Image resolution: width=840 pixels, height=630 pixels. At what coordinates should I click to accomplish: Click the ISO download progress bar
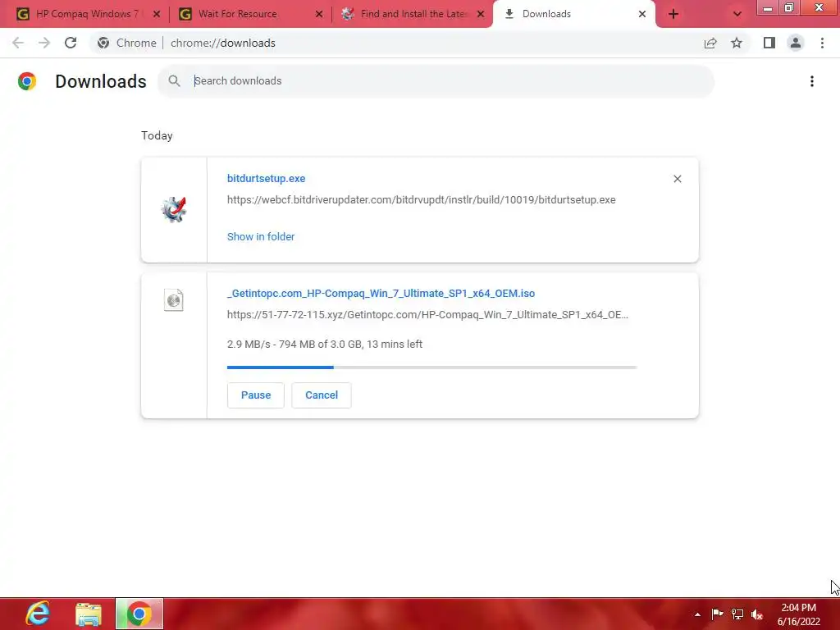[431, 367]
